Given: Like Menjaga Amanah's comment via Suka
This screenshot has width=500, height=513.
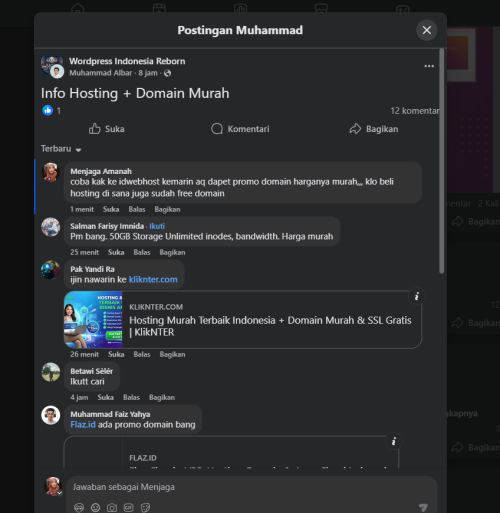Looking at the screenshot, I should (111, 209).
